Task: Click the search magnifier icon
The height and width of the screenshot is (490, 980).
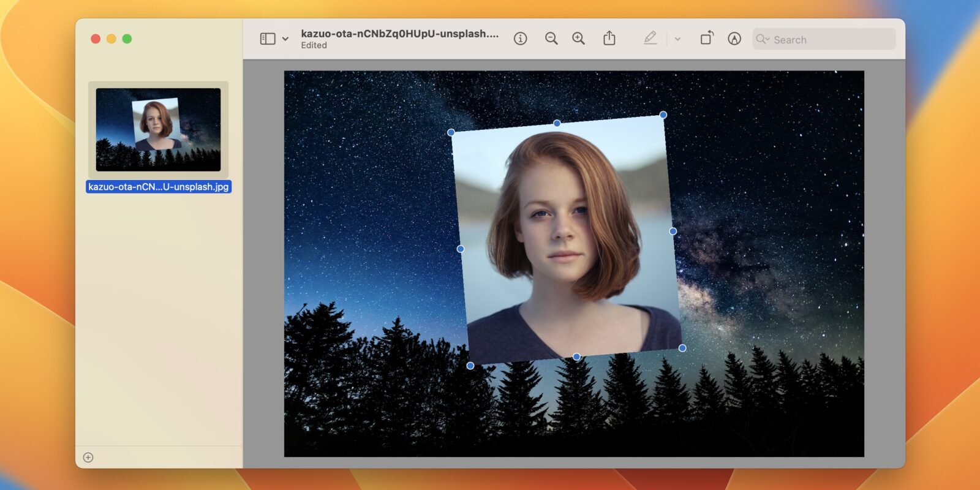Action: [762, 39]
